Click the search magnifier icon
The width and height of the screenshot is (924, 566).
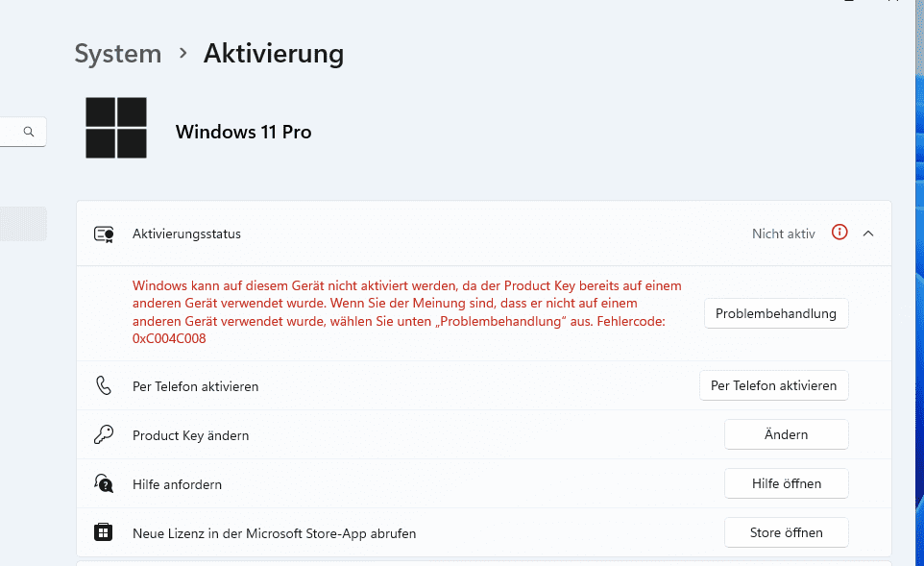[28, 132]
